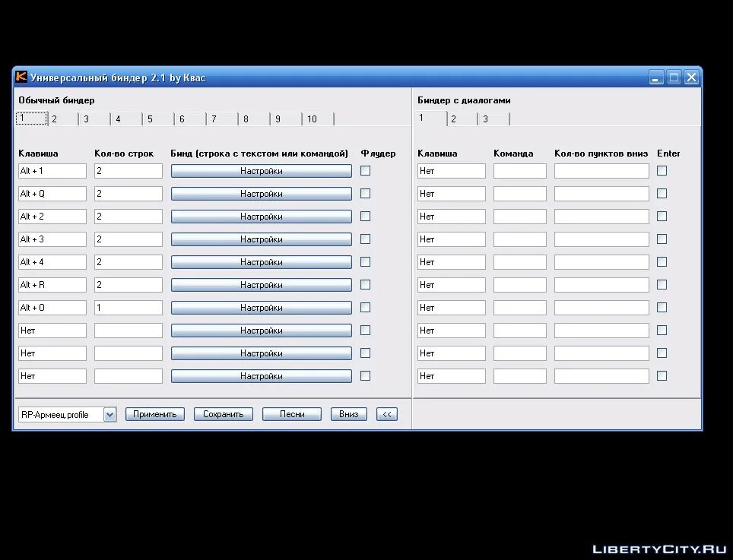The width and height of the screenshot is (733, 560).
Task: Open tab 5 of Обычный биндер
Action: [x=159, y=119]
